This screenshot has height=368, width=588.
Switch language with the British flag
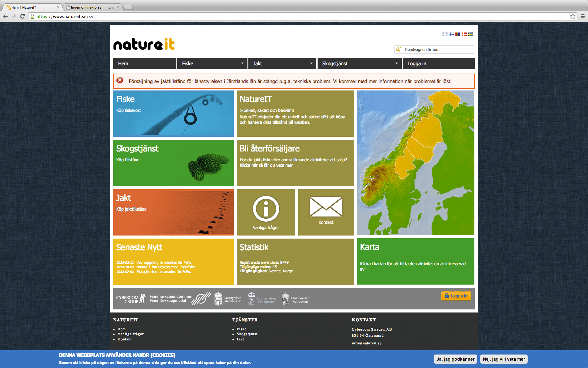click(445, 34)
